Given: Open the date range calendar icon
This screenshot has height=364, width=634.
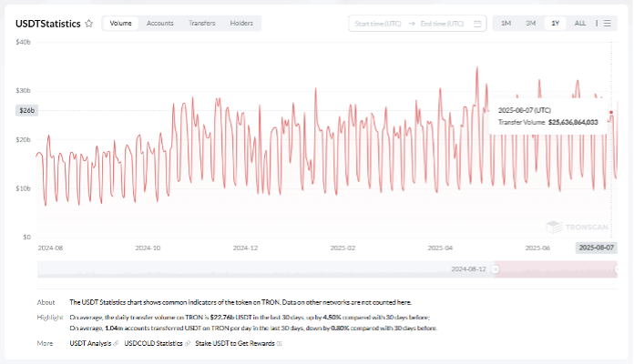Looking at the screenshot, I should pos(478,24).
